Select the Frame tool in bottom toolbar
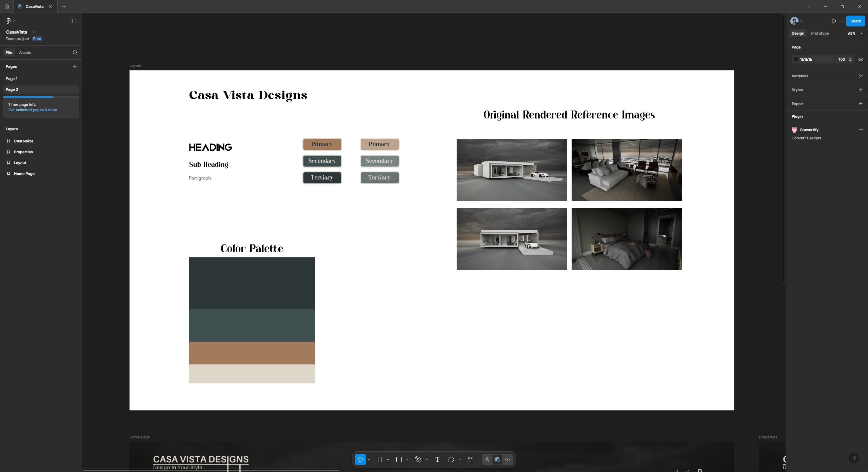The image size is (868, 472). point(379,459)
